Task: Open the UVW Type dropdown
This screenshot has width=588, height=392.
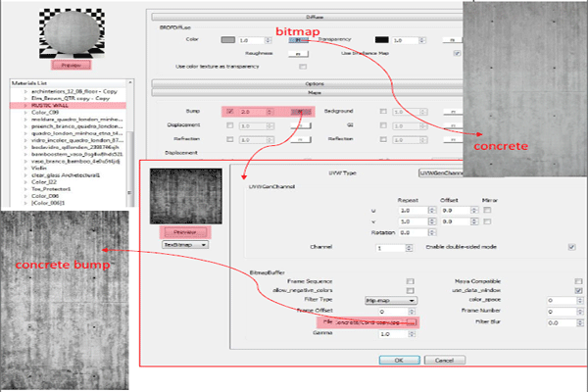Action: 441,173
